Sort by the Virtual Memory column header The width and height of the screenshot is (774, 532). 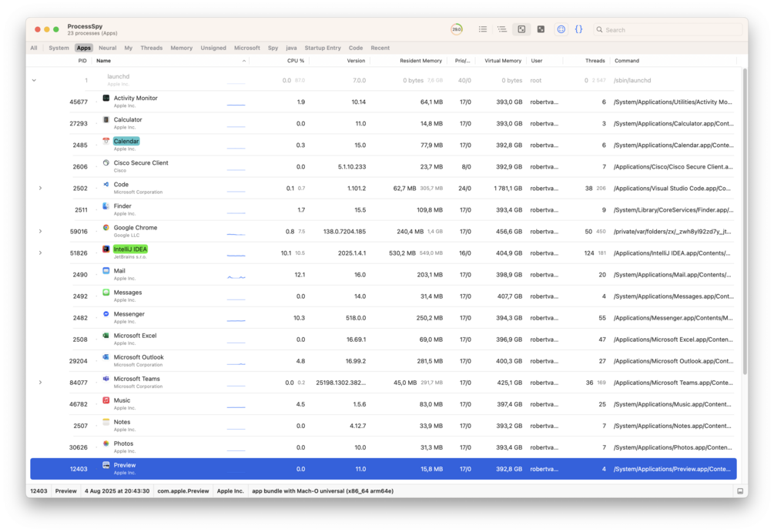(x=502, y=61)
